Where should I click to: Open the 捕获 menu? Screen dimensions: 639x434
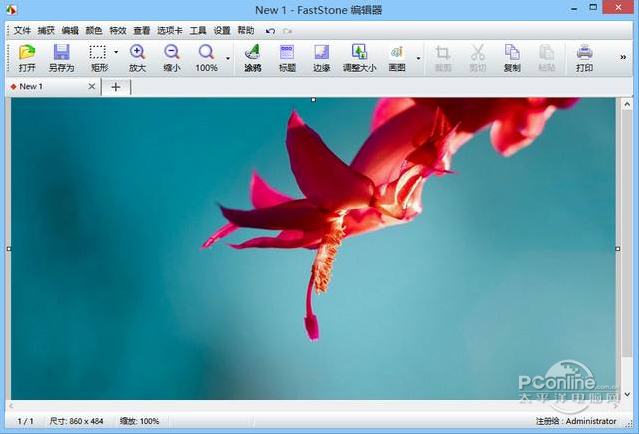(46, 31)
